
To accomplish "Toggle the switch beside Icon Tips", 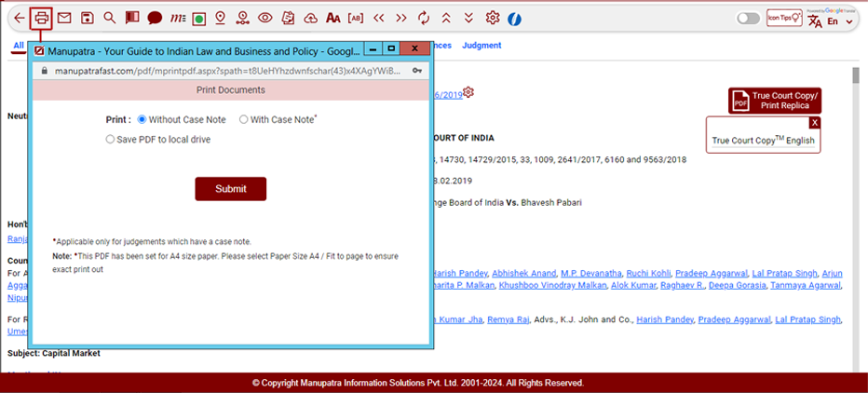I will pyautogui.click(x=748, y=18).
